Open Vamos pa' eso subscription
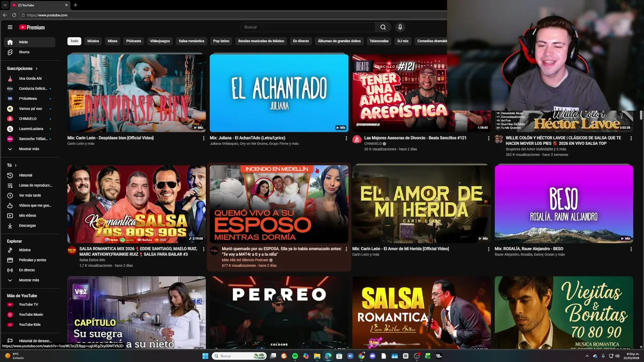Viewport: 644px width, 362px height. (30, 109)
